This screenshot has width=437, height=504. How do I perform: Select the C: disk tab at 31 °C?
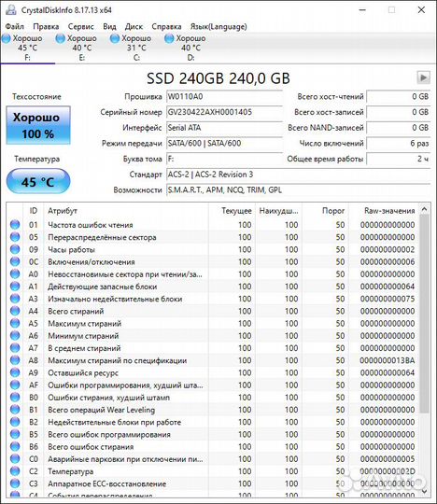[x=136, y=48]
